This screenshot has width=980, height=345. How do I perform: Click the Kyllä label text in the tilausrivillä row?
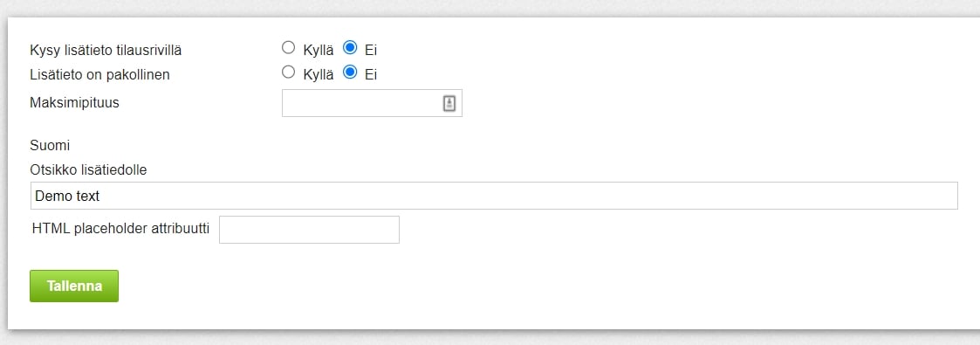[x=319, y=50]
